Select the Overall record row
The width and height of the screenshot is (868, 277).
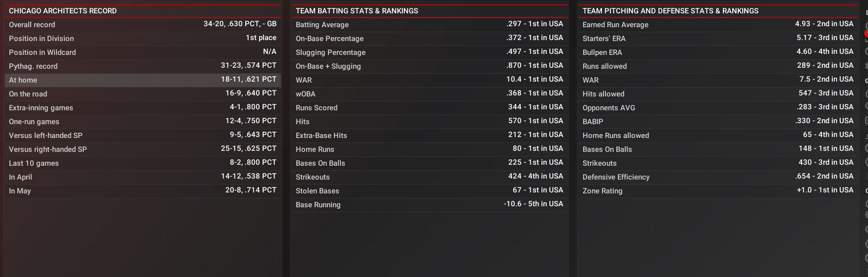pyautogui.click(x=143, y=25)
